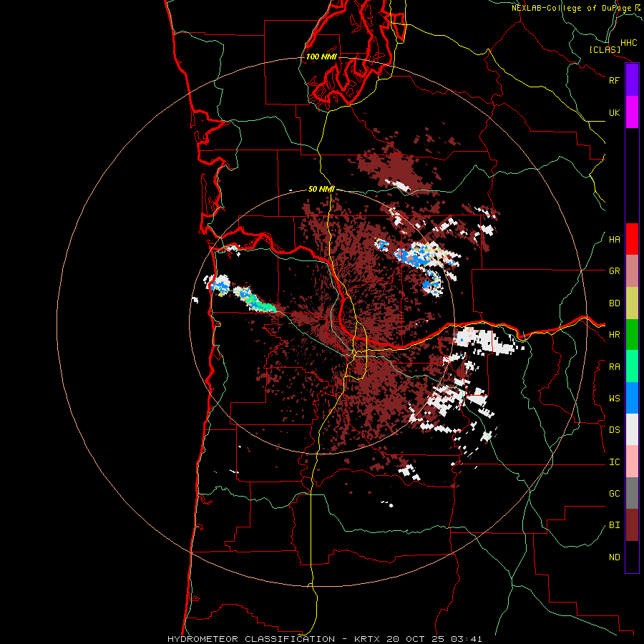This screenshot has width=644, height=644.
Task: Click the 100 NMI range ring label
Action: pos(321,57)
